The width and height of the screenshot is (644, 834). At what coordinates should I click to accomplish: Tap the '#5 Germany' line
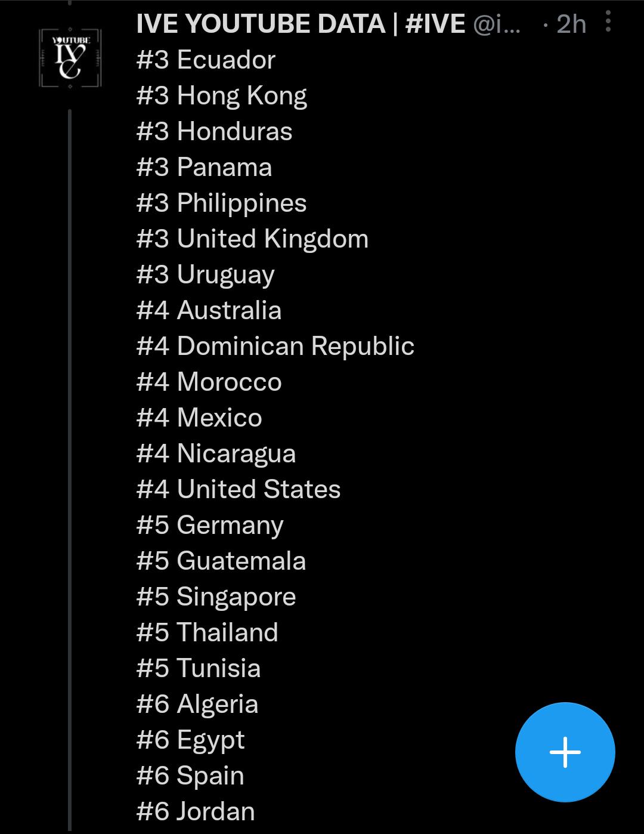[210, 526]
